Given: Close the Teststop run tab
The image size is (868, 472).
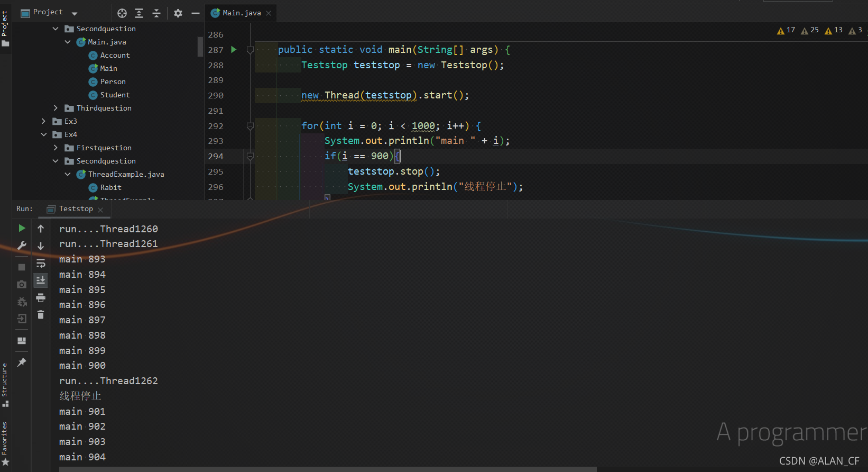Looking at the screenshot, I should [100, 210].
